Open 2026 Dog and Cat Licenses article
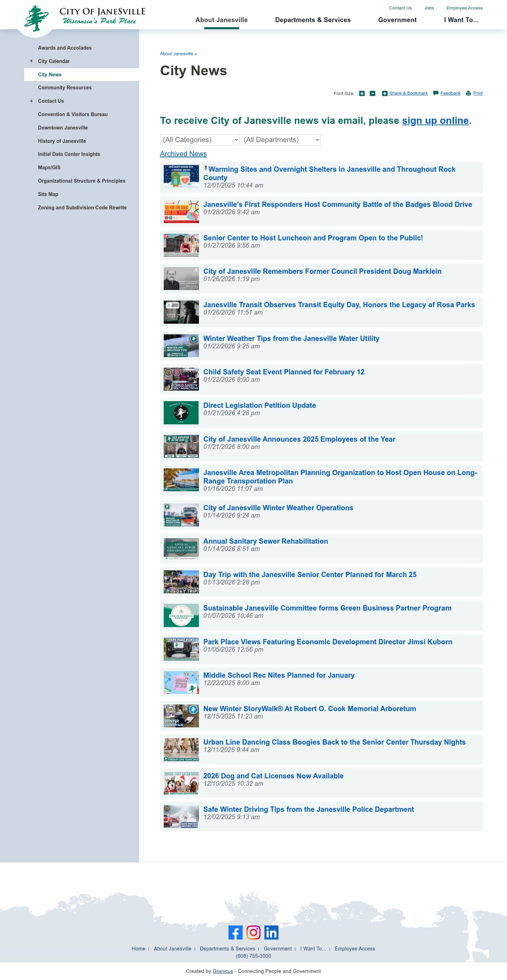 [273, 776]
